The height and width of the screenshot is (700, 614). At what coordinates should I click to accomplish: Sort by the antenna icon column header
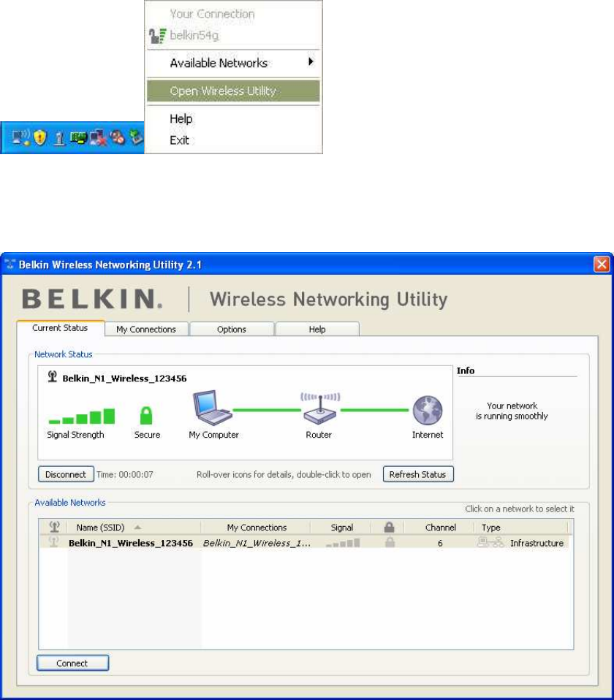(x=54, y=528)
